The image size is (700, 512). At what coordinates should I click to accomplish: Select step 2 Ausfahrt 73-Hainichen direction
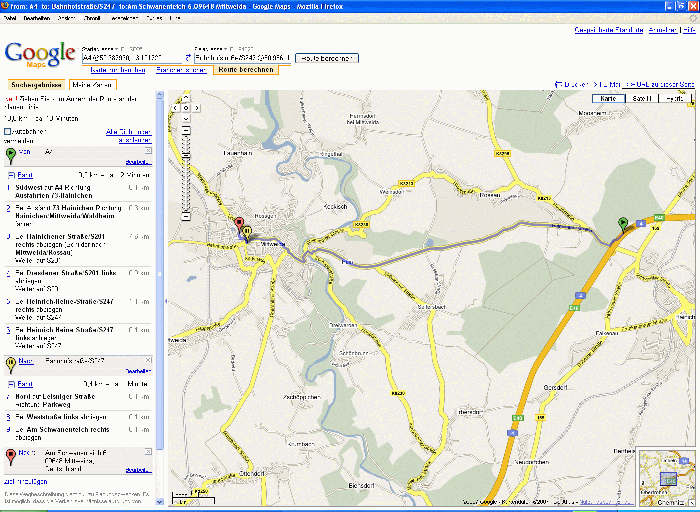[x=79, y=216]
